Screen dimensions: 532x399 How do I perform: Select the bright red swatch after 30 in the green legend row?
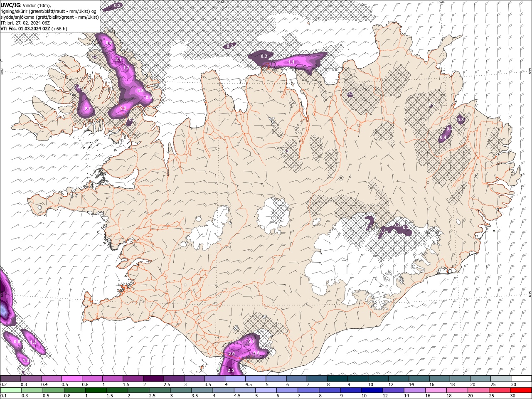click(x=521, y=390)
